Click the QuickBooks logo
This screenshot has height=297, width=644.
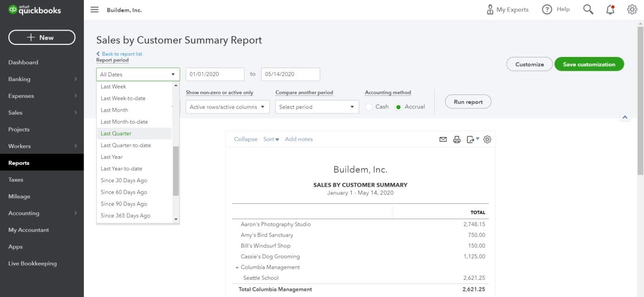[x=35, y=10]
